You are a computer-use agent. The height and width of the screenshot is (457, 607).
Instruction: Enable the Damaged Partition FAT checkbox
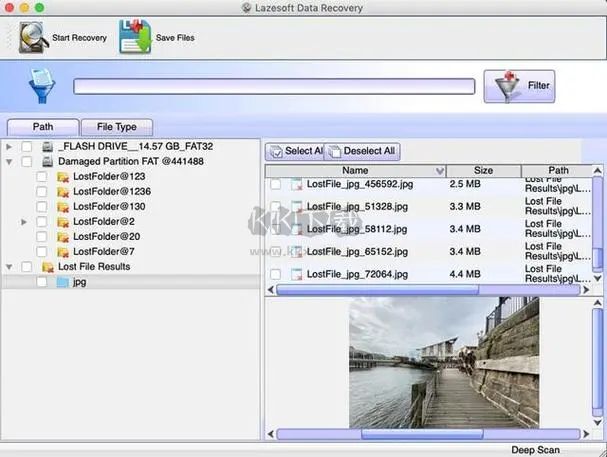point(27,162)
